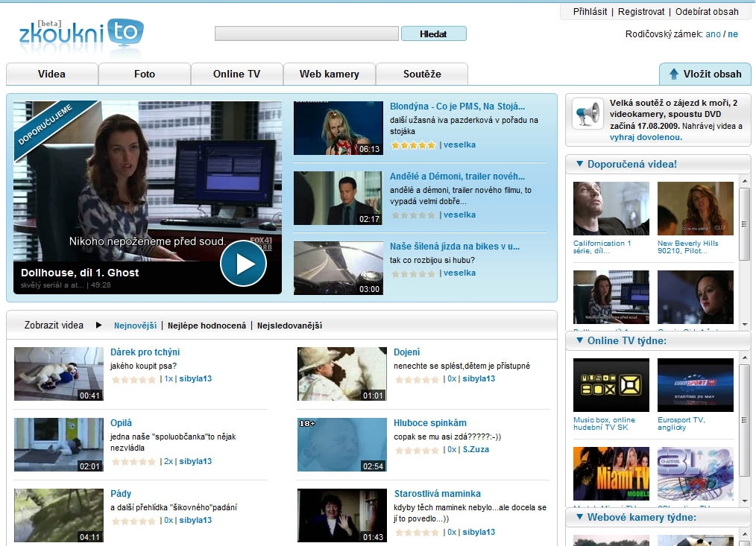This screenshot has width=756, height=546.
Task: Collapse the Online TV týdne section
Action: coord(578,341)
